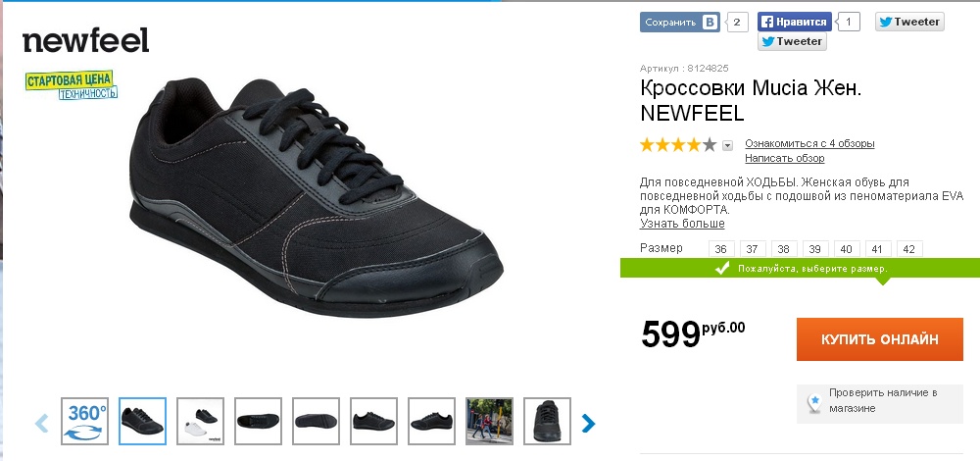Pick size 42

[908, 249]
